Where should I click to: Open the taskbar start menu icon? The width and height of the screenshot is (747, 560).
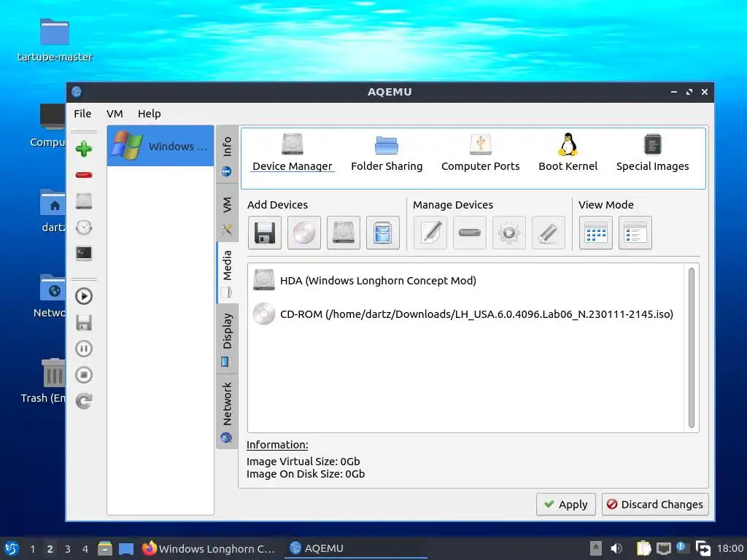click(12, 548)
